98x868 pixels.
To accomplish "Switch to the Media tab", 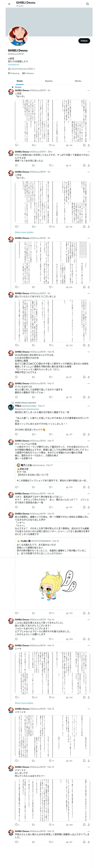I will tap(78, 81).
